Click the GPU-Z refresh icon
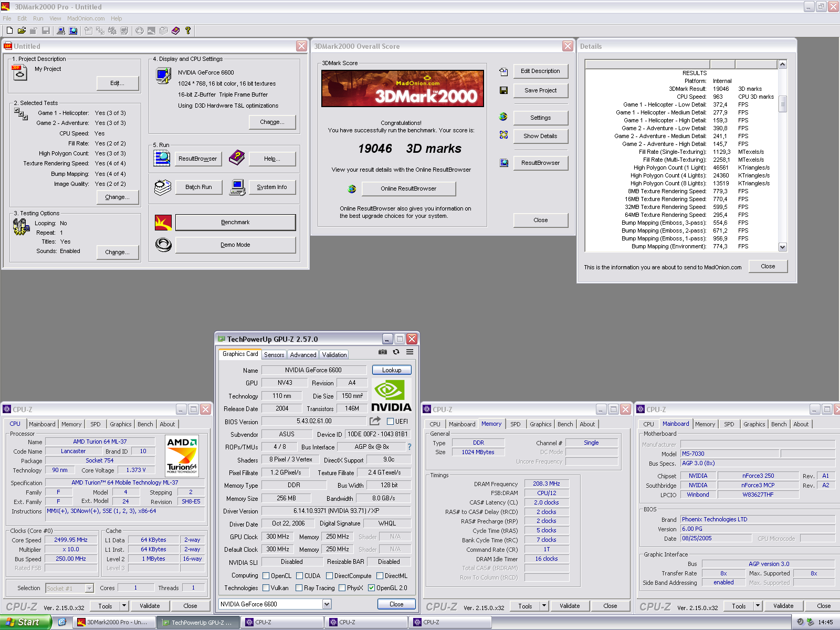Viewport: 840px width, 630px height. point(396,352)
